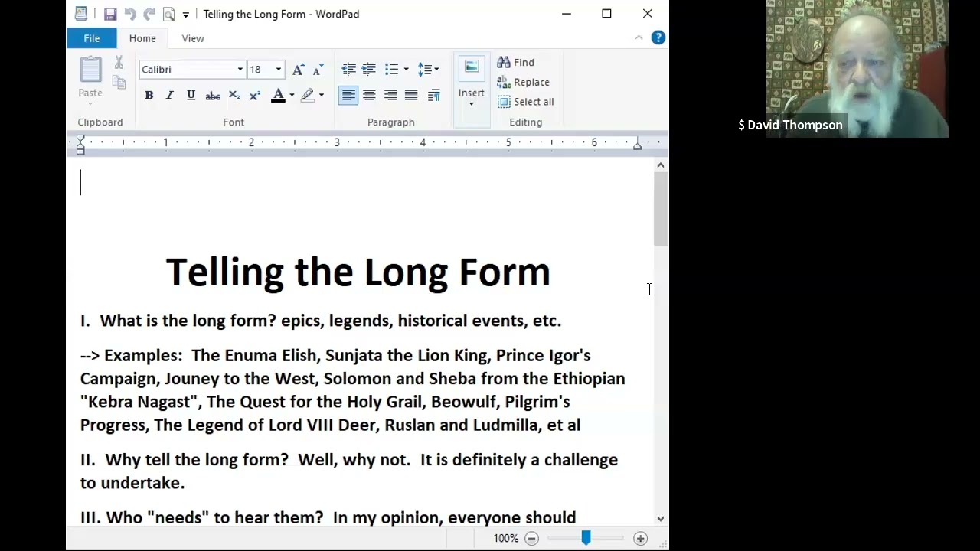
Task: Click the zoom slider handle
Action: point(586,539)
